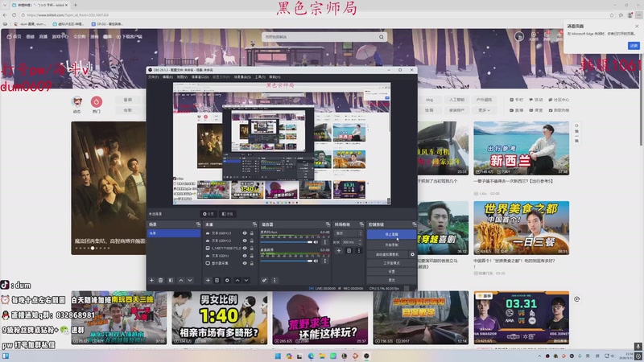The width and height of the screenshot is (644, 362).
Task: Click the add source plus icon
Action: [206, 280]
